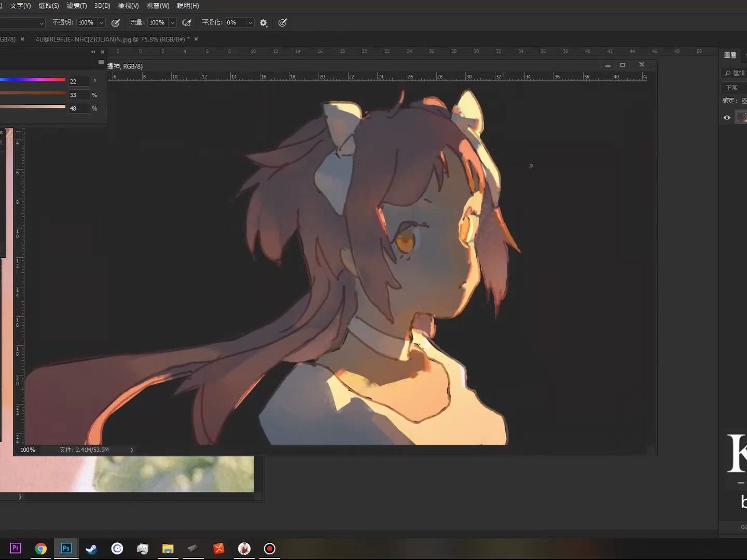Click the hue value field showing 22
The height and width of the screenshot is (560, 747).
tap(79, 81)
